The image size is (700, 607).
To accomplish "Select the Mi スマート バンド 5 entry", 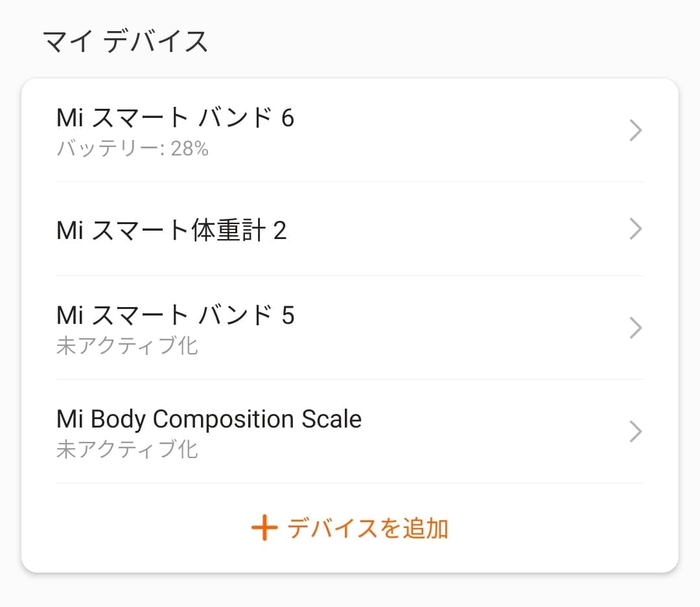I will coord(176,315).
